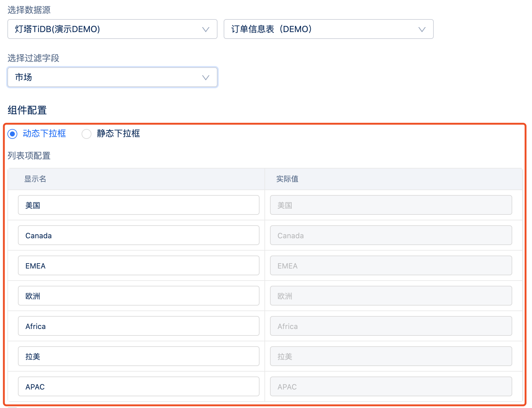Click the 选择数据源 label

coord(29,10)
